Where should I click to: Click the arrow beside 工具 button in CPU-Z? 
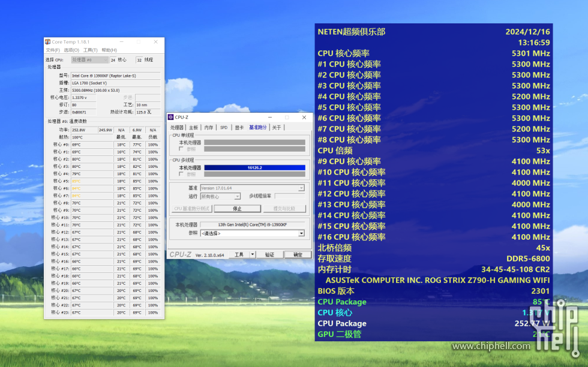click(x=253, y=254)
